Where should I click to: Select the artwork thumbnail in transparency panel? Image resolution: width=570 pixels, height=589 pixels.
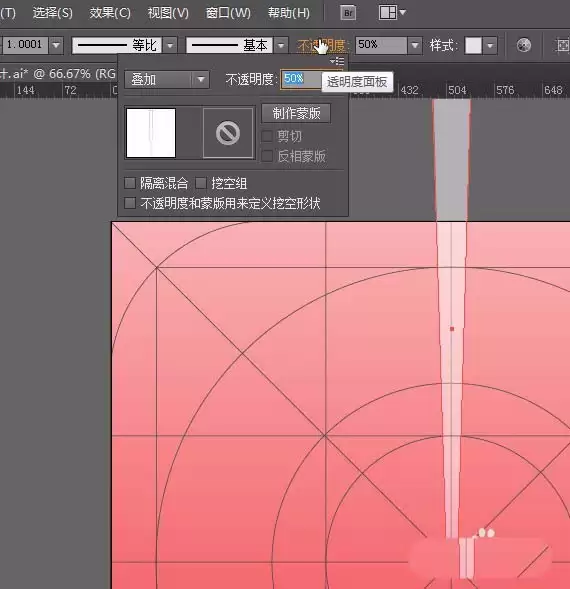(x=151, y=133)
